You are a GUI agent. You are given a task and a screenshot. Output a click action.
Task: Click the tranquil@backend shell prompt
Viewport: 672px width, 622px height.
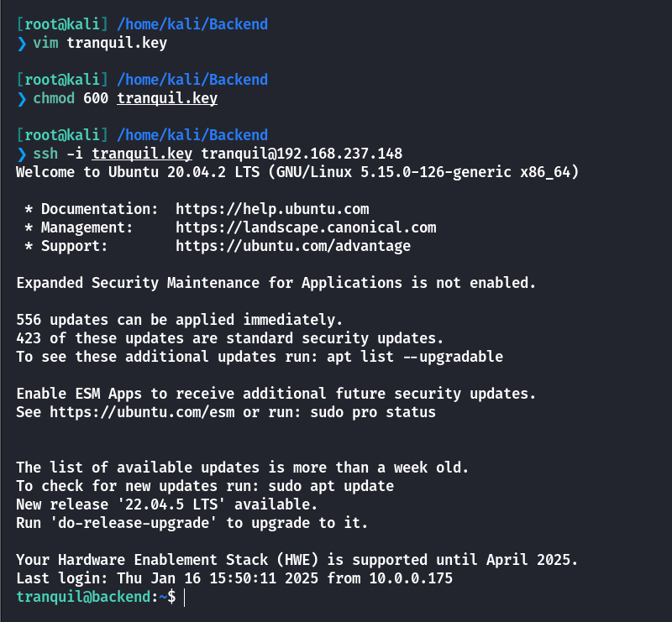96,597
